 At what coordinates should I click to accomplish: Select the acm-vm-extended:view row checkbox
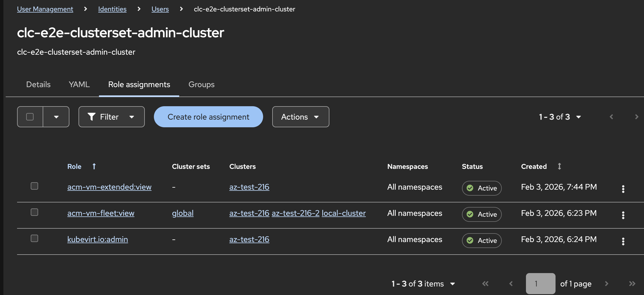coord(34,186)
